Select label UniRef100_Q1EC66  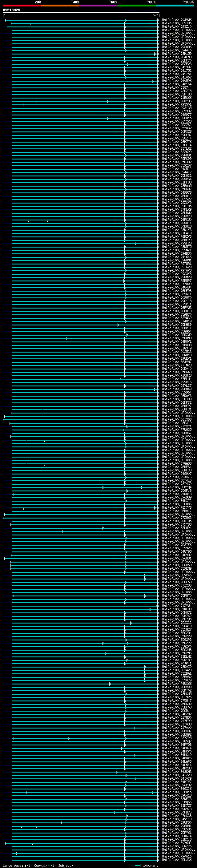[x=176, y=98]
